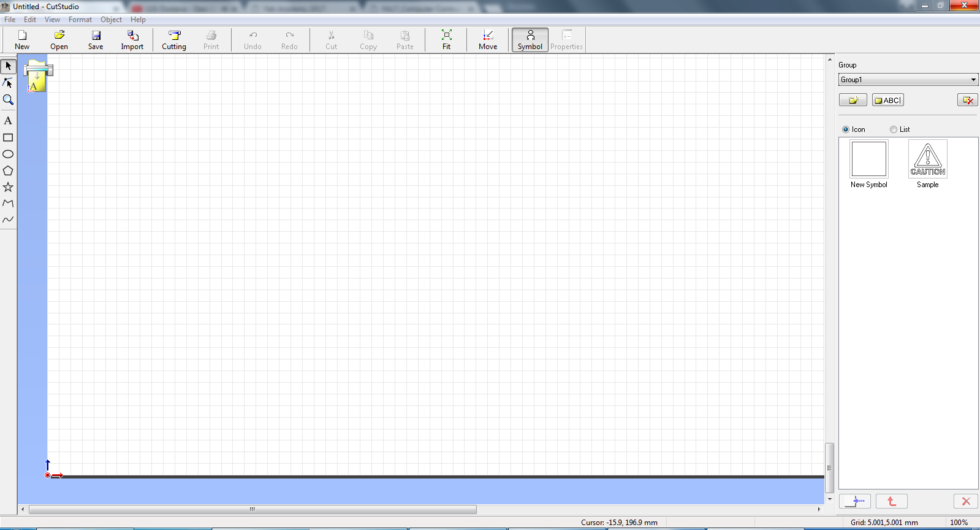The image size is (980, 530).
Task: Save the current document
Action: (x=96, y=40)
